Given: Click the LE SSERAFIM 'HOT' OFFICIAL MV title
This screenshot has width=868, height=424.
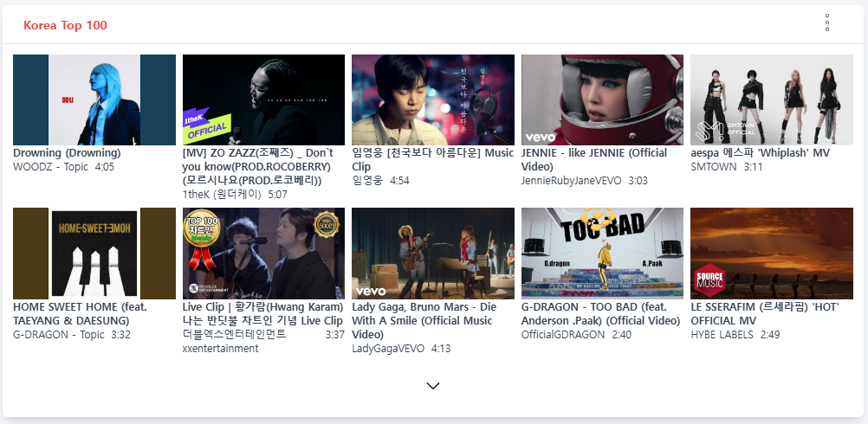Looking at the screenshot, I should tap(765, 313).
